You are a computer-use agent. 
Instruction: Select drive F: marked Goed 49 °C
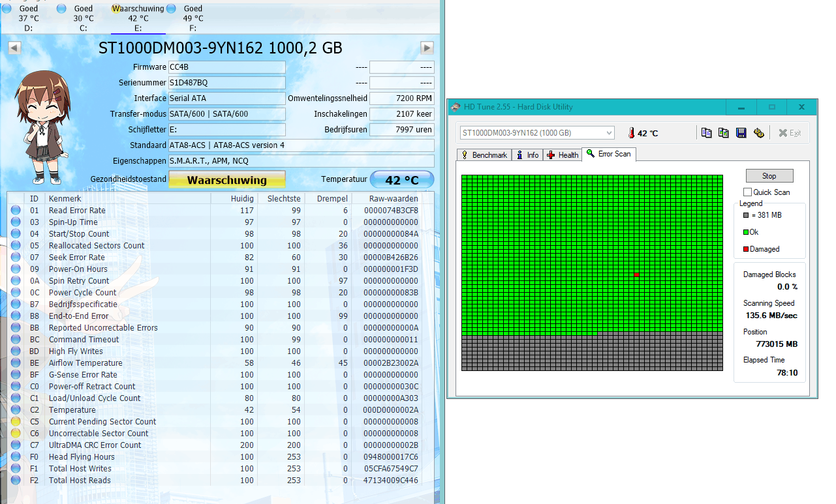click(x=193, y=18)
